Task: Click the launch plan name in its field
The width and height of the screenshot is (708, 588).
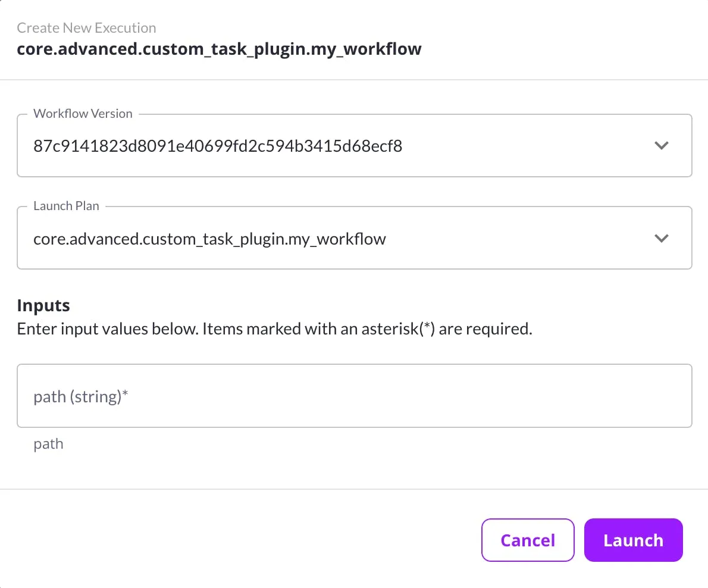Action: [x=209, y=238]
